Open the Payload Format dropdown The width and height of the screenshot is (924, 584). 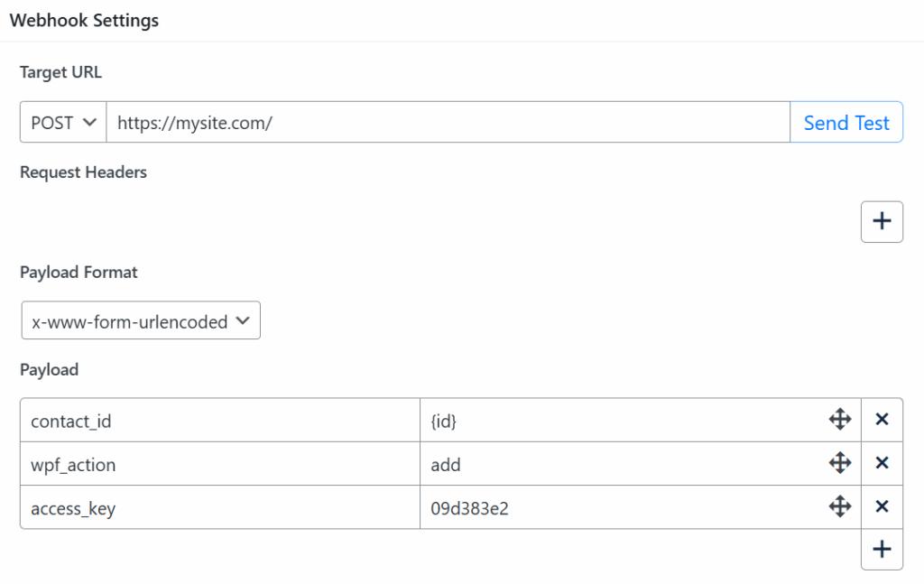[140, 320]
